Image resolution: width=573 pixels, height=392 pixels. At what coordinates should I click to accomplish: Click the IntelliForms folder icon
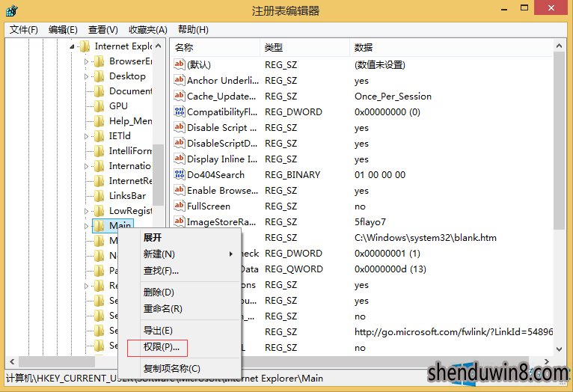tap(99, 151)
